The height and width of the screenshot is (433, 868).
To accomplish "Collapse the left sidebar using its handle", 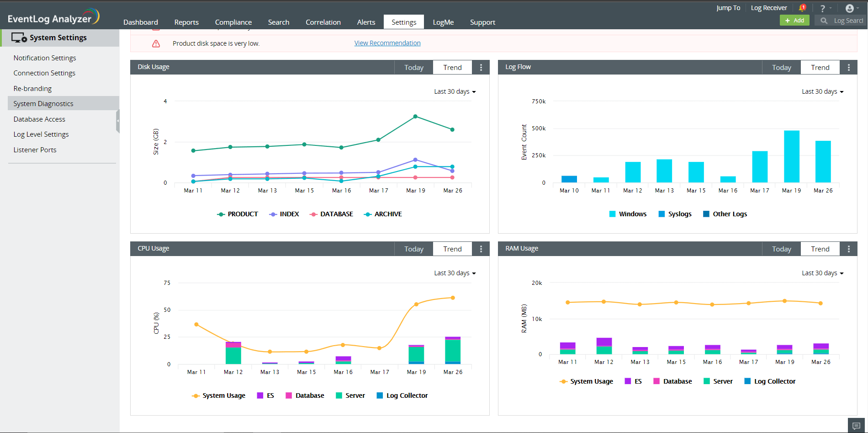I will (117, 121).
